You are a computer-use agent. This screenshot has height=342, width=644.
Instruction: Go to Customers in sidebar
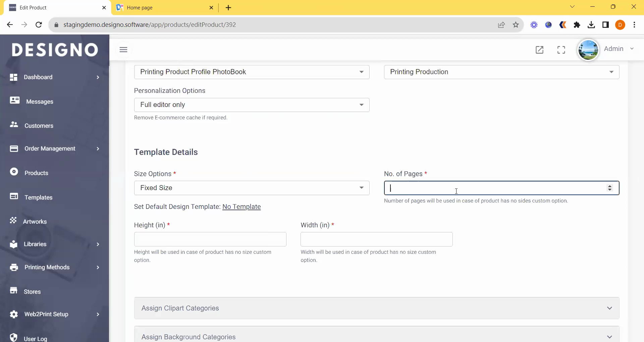pos(39,126)
